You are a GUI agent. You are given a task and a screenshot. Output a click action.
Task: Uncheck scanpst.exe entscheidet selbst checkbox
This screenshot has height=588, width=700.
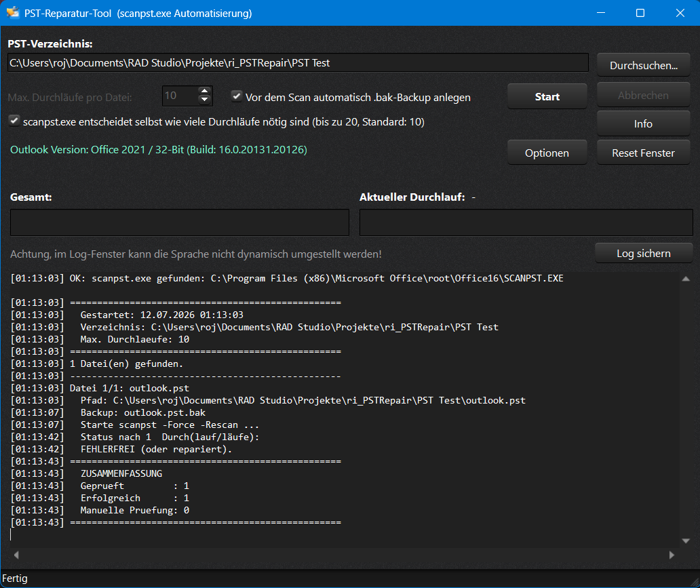click(x=14, y=121)
